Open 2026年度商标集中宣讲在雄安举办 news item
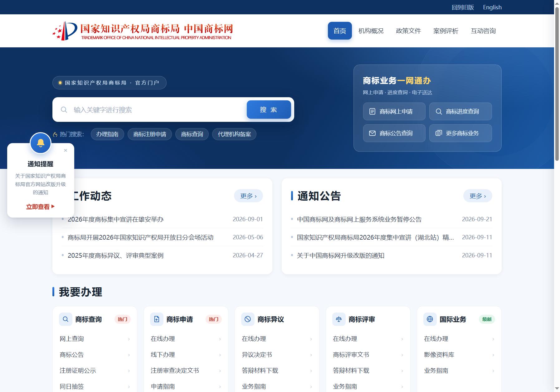This screenshot has width=560, height=392. (x=115, y=219)
